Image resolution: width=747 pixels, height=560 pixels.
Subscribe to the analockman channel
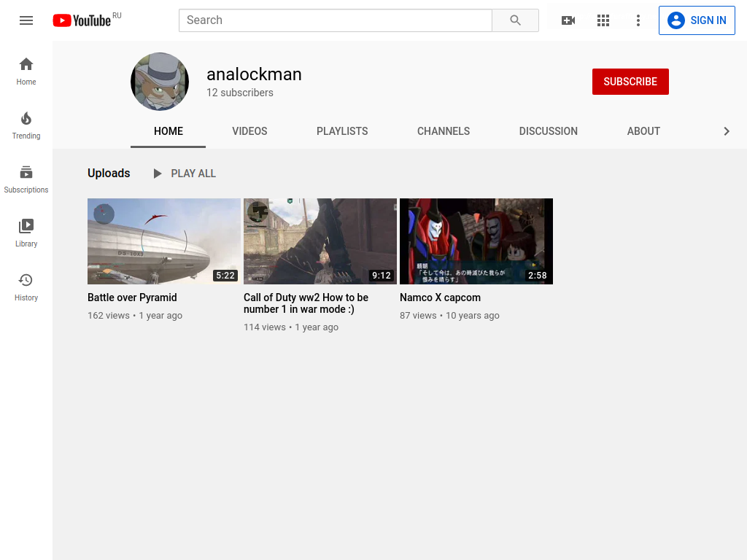pos(630,82)
